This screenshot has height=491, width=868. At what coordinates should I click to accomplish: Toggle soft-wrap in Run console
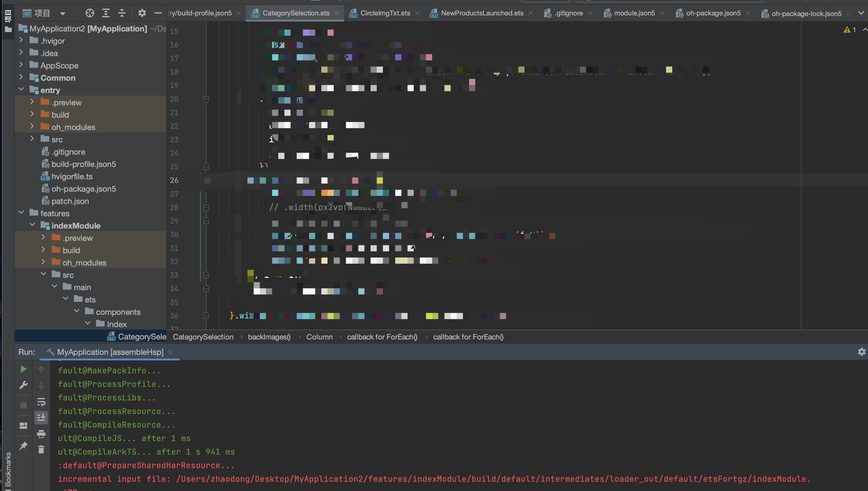pyautogui.click(x=41, y=402)
